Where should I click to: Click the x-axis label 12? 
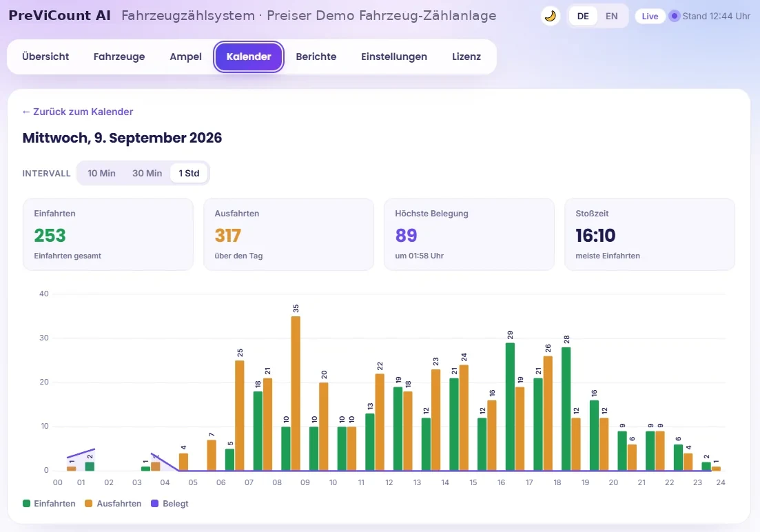[389, 482]
